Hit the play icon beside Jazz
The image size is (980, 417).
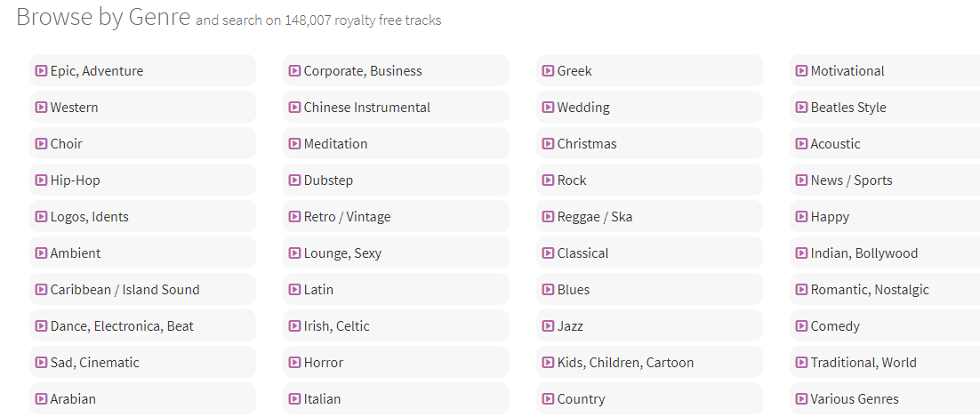pyautogui.click(x=548, y=326)
